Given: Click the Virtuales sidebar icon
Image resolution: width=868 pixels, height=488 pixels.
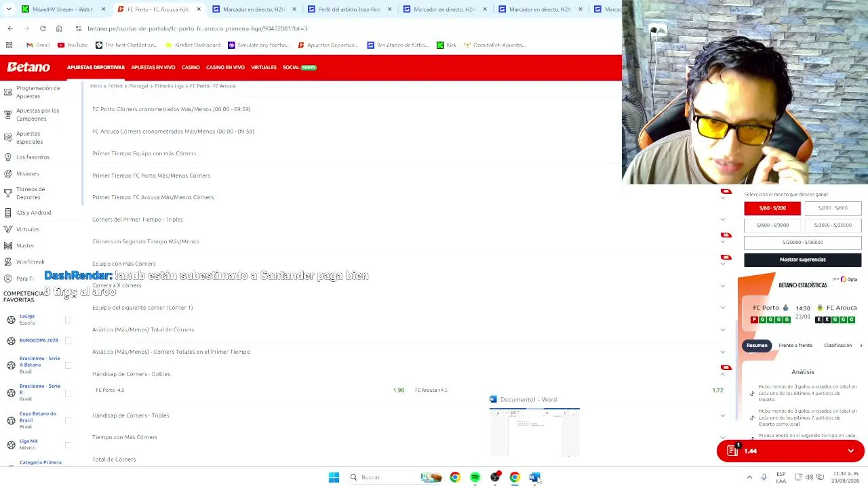Looking at the screenshot, I should 8,229.
